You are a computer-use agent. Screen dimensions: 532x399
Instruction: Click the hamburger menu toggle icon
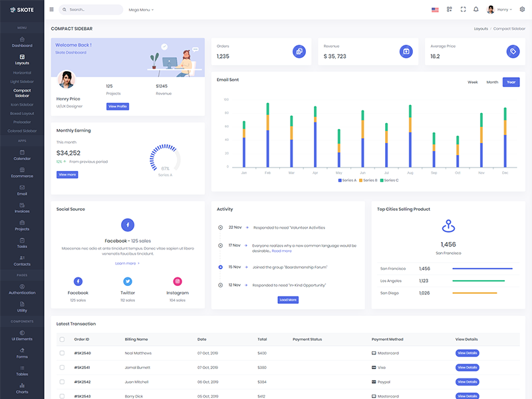(x=51, y=9)
